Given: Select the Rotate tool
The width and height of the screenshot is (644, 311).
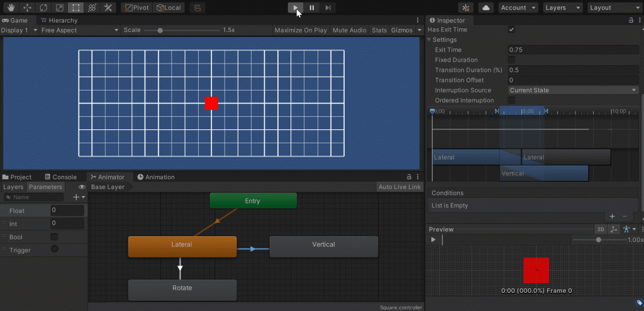Looking at the screenshot, I should click(x=43, y=8).
